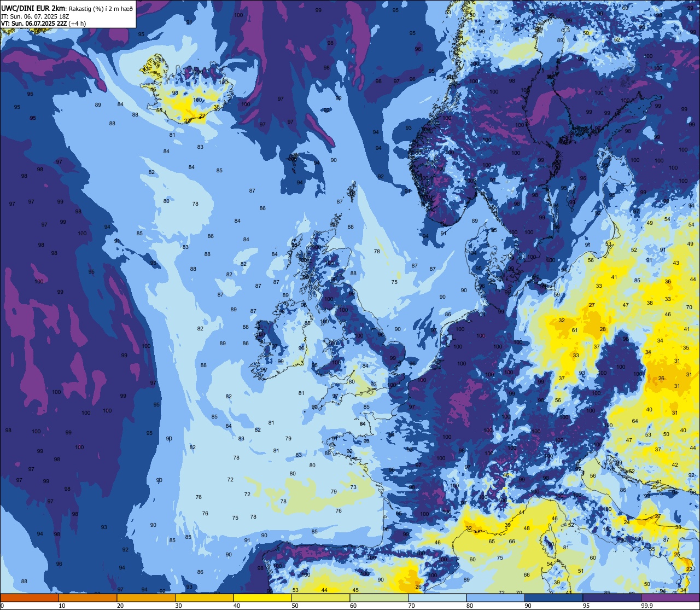Click the dark navy 95–99.9 legend swatch

coord(612,598)
